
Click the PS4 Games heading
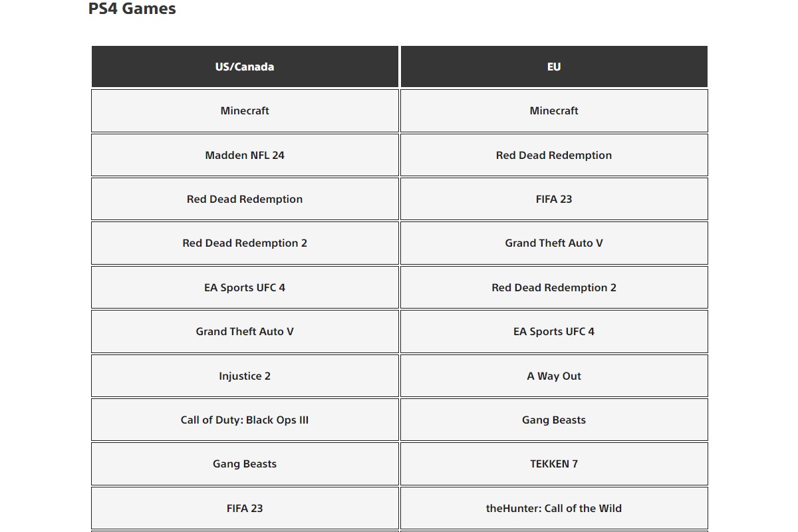coord(132,9)
